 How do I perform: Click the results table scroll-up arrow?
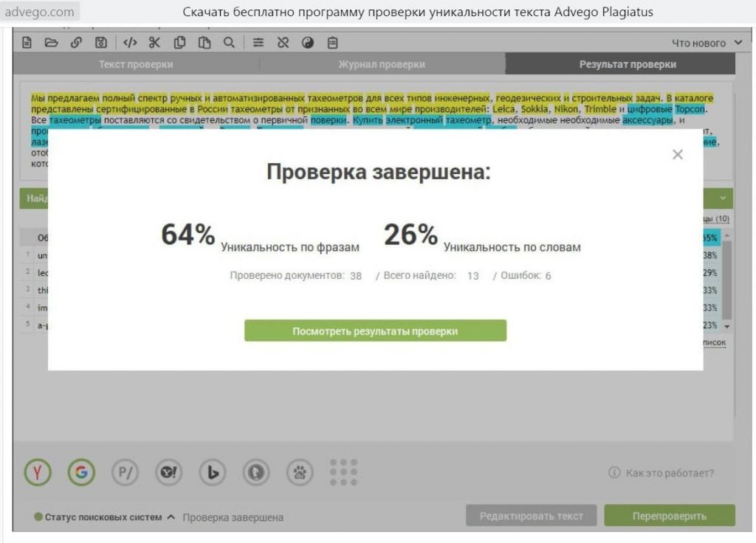727,235
